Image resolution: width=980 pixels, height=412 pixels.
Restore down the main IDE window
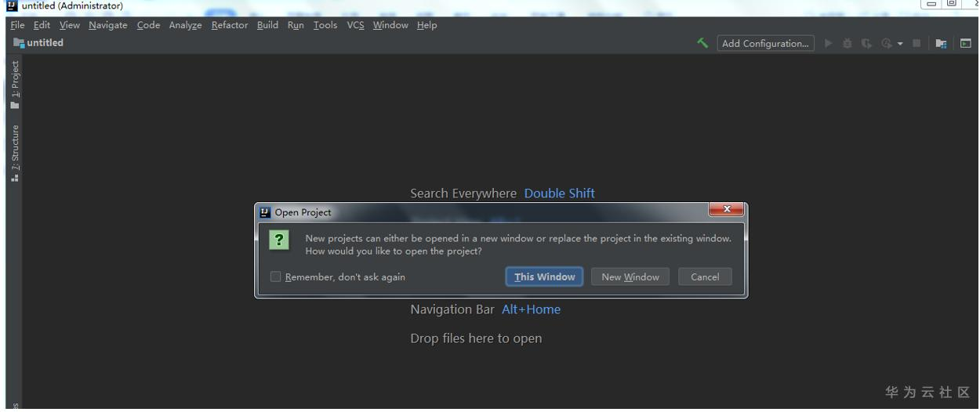click(x=952, y=4)
